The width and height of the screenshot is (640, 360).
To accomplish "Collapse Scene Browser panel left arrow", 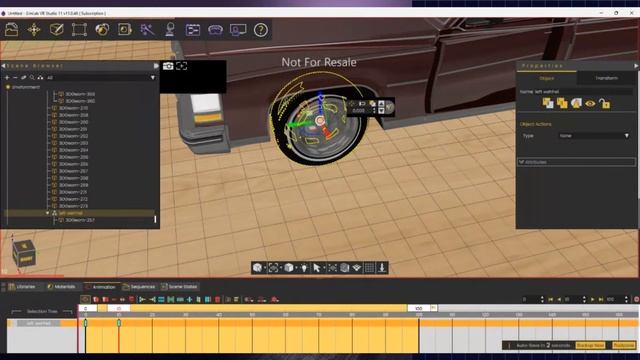I will pos(3,66).
